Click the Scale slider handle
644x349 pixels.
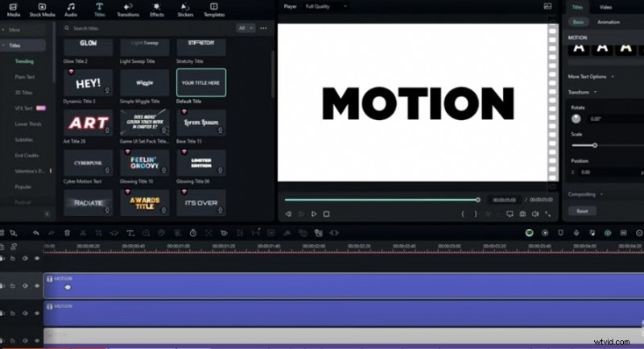[595, 145]
